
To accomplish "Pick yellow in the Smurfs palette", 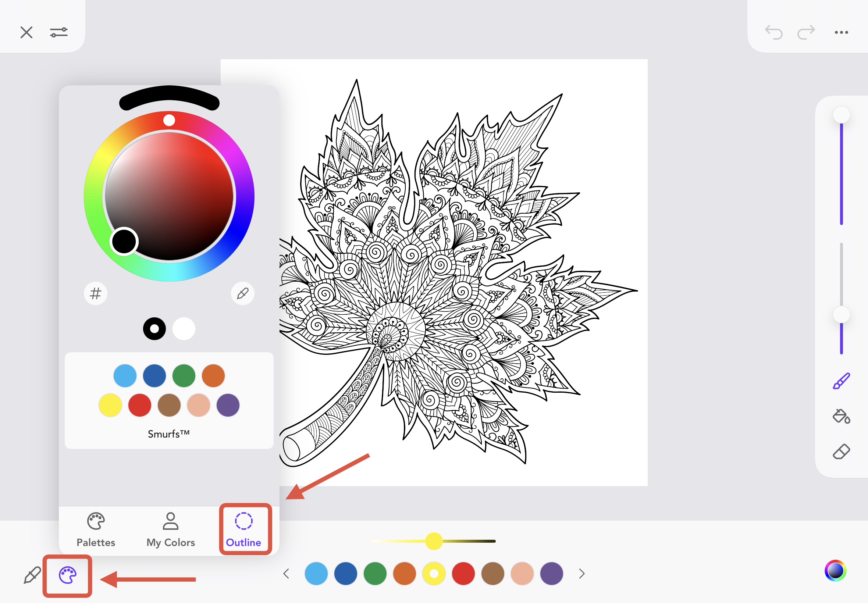I will 110,405.
